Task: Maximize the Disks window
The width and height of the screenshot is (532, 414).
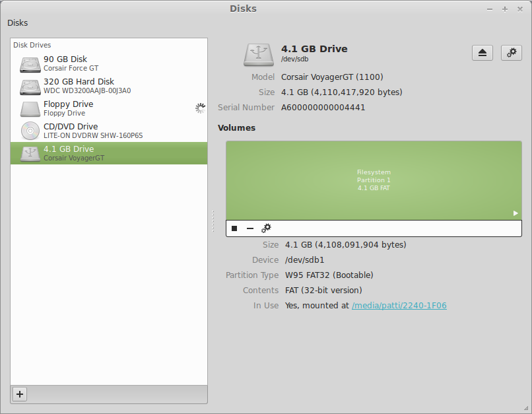Action: click(x=505, y=9)
